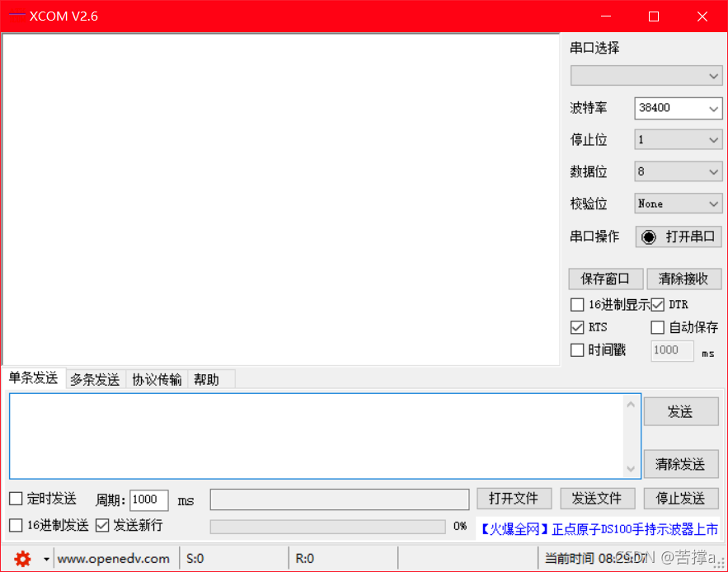
Task: Open the dropdown arrow next to gear icon
Action: 46,559
